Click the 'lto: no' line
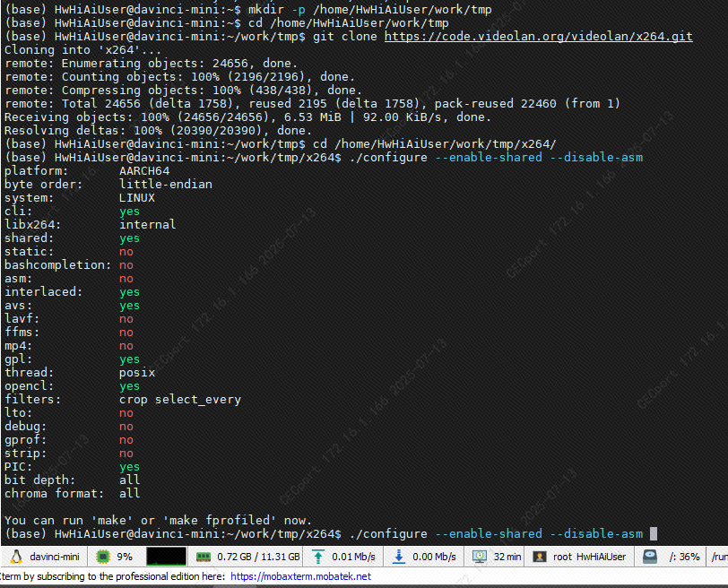This screenshot has height=588, width=728. tap(69, 413)
